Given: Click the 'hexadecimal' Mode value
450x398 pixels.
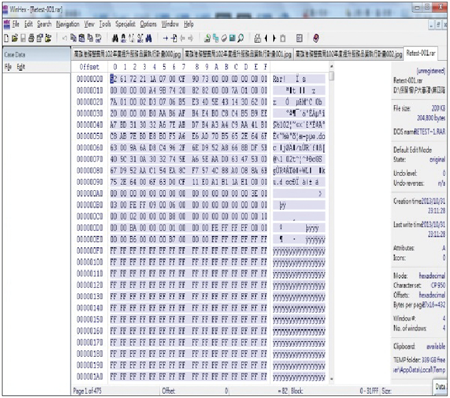Looking at the screenshot, I should (x=432, y=276).
